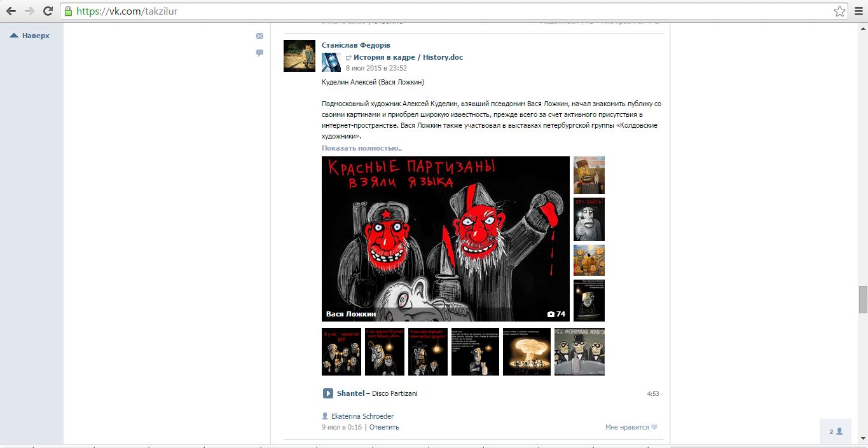Open the Станіслав Федорів author name link
868x448 pixels.
(x=355, y=45)
